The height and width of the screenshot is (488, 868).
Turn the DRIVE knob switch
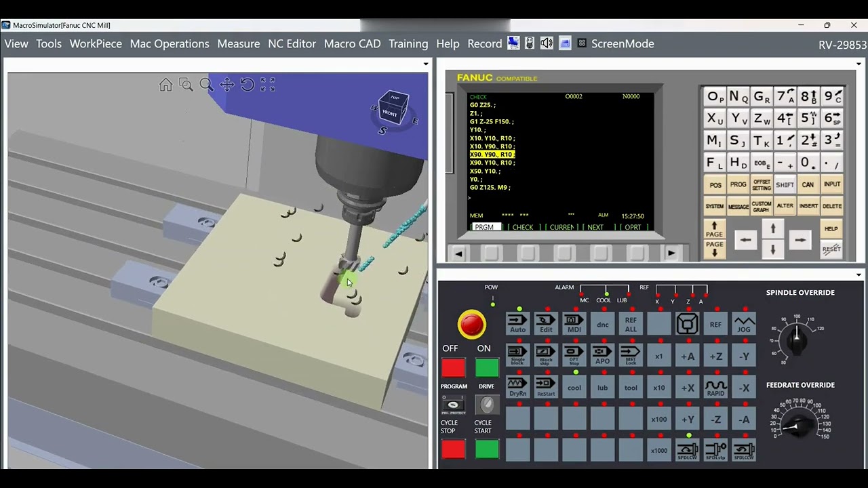486,405
